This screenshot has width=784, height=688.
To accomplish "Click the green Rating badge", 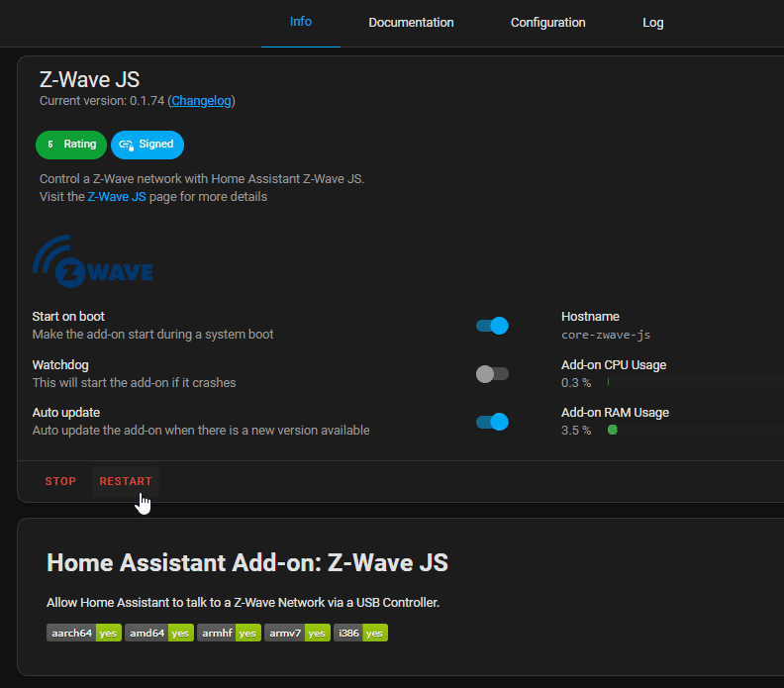I will (x=71, y=145).
